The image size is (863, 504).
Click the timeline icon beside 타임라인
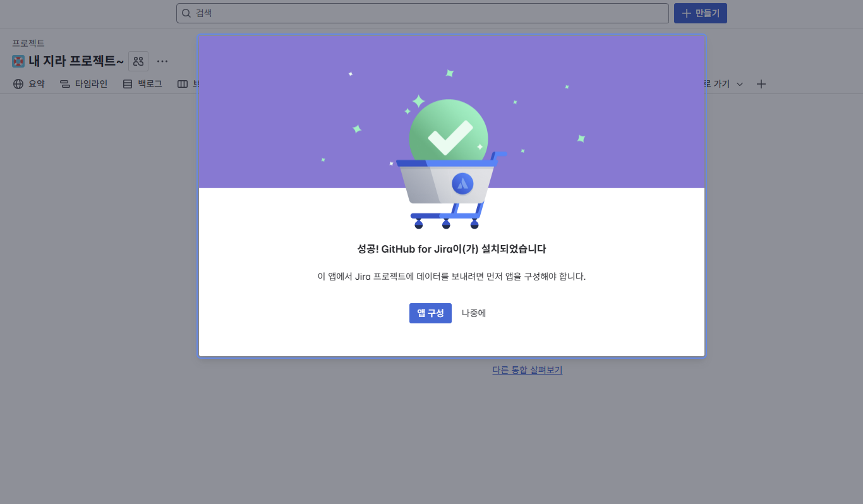click(x=65, y=84)
